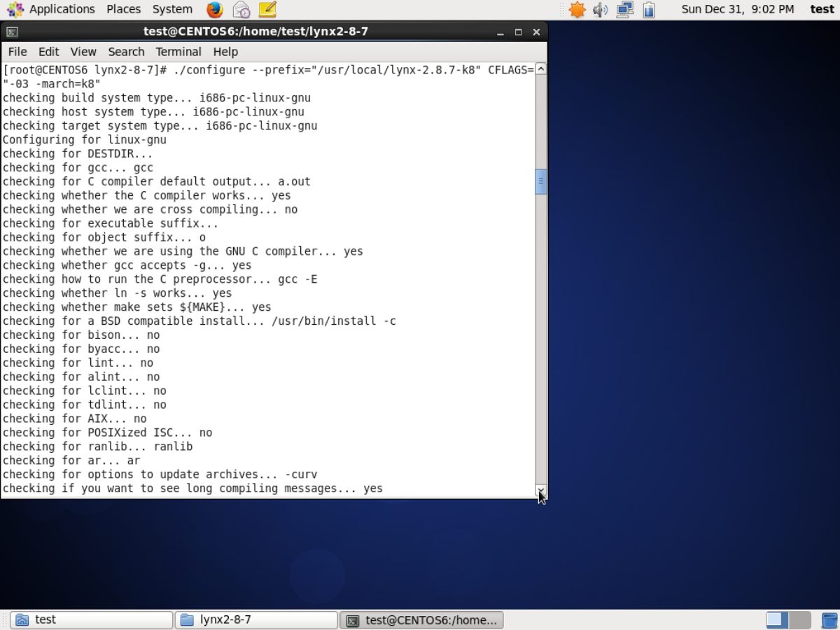
Task: Click 'checking for AIX... no' line
Action: 74,419
